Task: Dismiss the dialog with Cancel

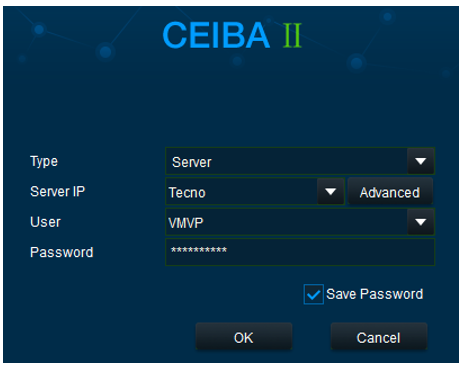Action: click(379, 337)
